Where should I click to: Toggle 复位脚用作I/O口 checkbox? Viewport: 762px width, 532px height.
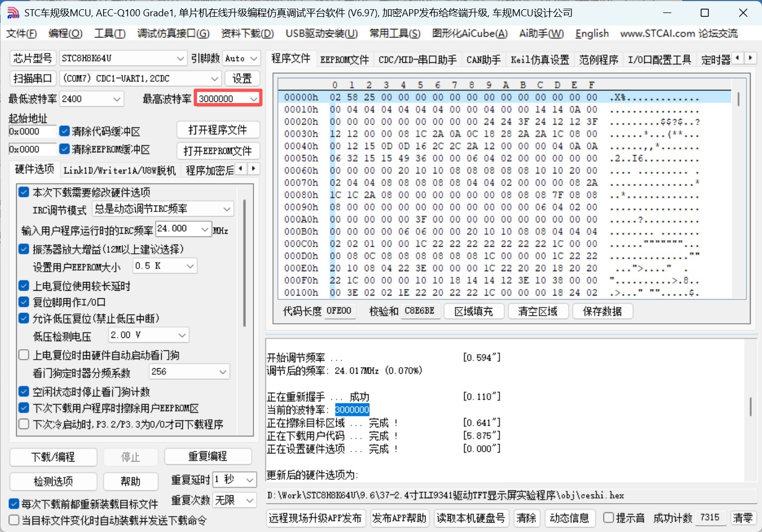tap(24, 302)
